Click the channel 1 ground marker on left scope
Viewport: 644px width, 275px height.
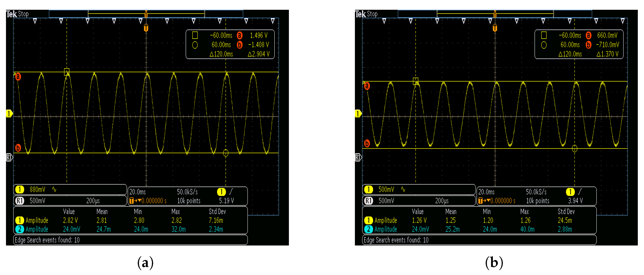click(x=9, y=114)
